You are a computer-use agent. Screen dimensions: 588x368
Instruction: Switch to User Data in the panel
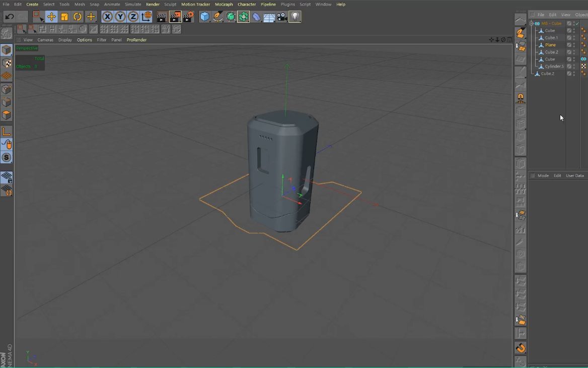[x=574, y=175]
